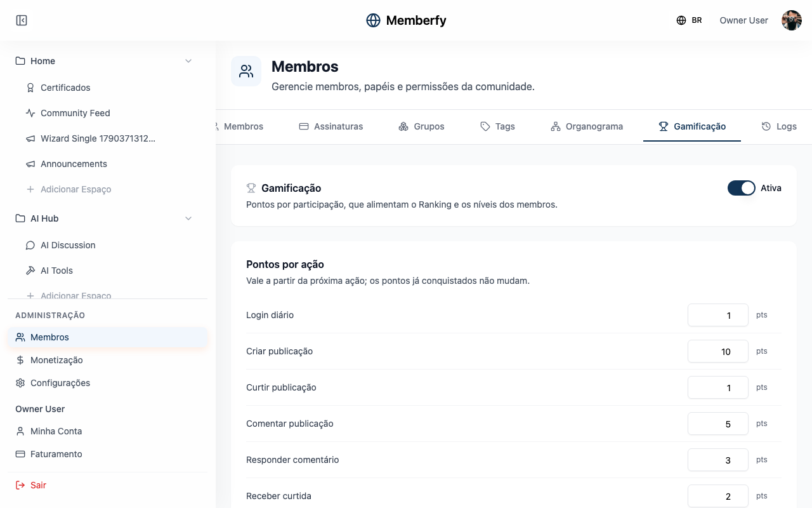812x508 pixels.
Task: Open the Tags tab
Action: coord(498,126)
